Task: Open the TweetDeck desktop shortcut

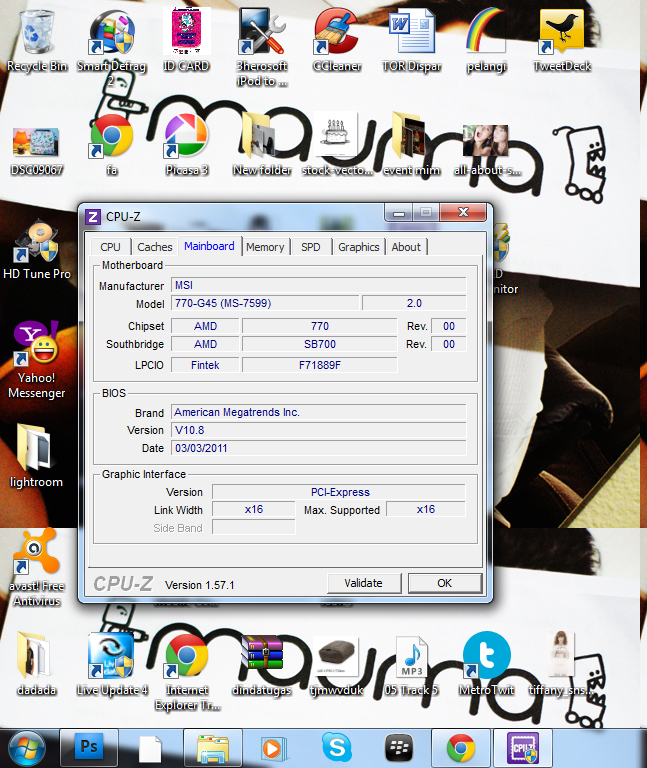Action: click(561, 34)
